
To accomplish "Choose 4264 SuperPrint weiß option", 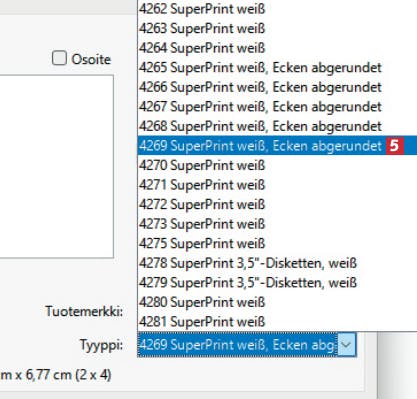I will (x=277, y=48).
